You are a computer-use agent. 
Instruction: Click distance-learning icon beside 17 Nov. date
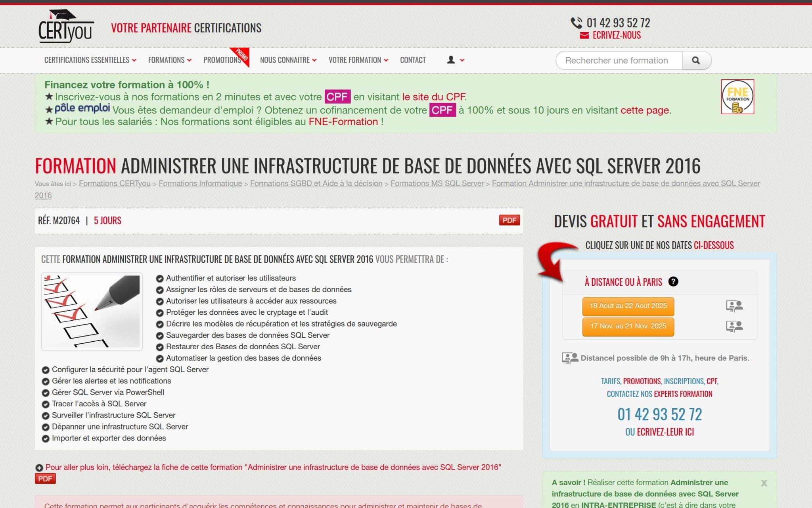pyautogui.click(x=734, y=326)
